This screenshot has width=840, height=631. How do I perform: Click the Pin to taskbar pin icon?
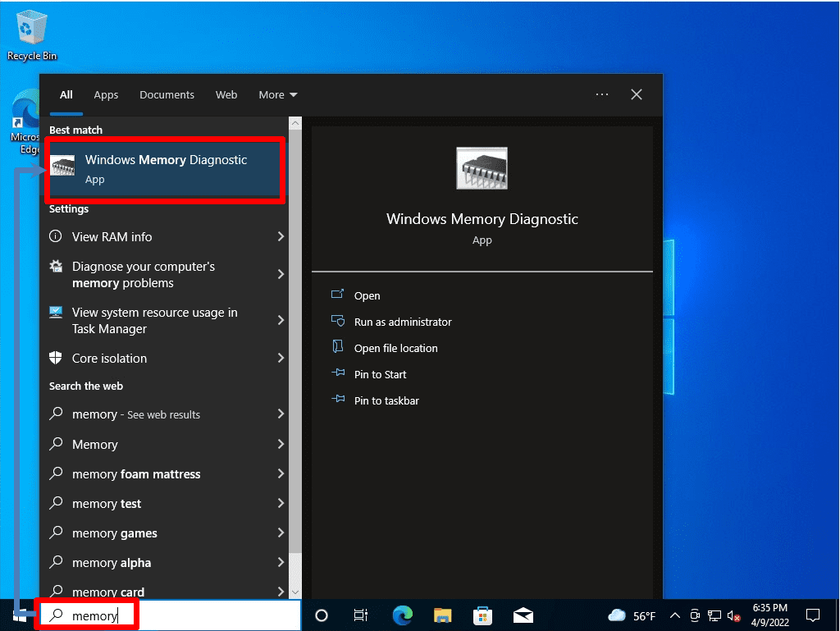[x=337, y=399]
